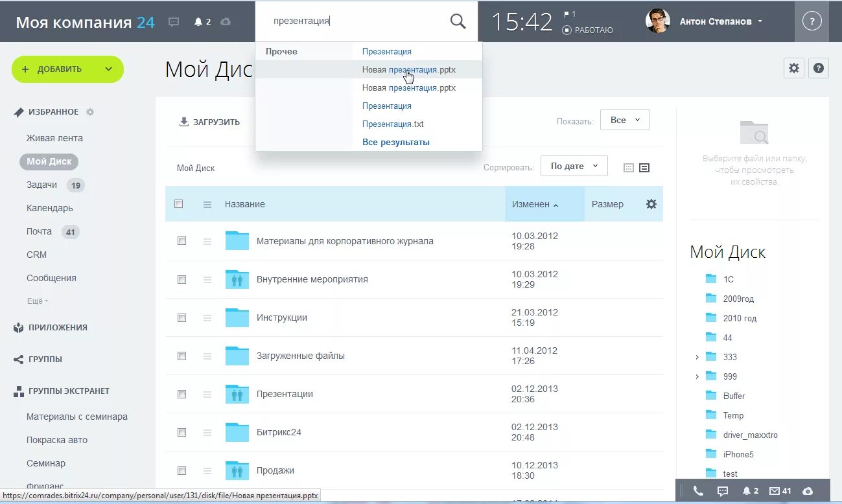Image resolution: width=842 pixels, height=504 pixels.
Task: Click the Работаю status button
Action: [588, 30]
